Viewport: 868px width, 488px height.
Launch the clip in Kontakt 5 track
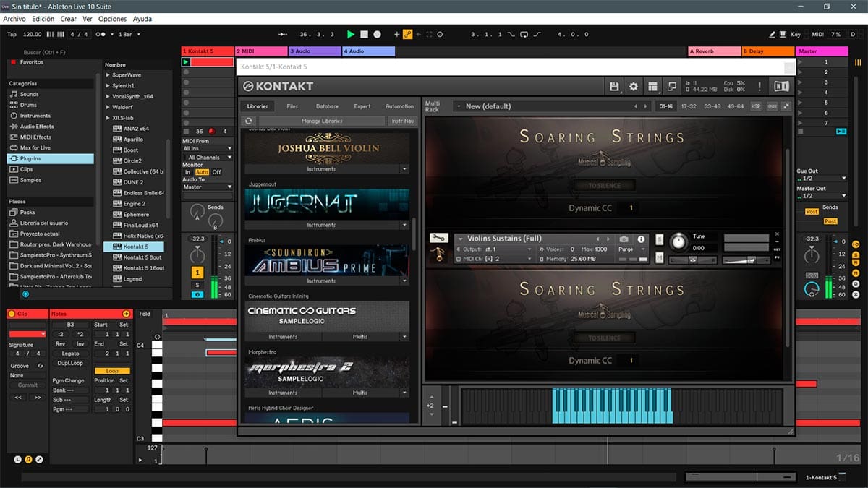(186, 62)
